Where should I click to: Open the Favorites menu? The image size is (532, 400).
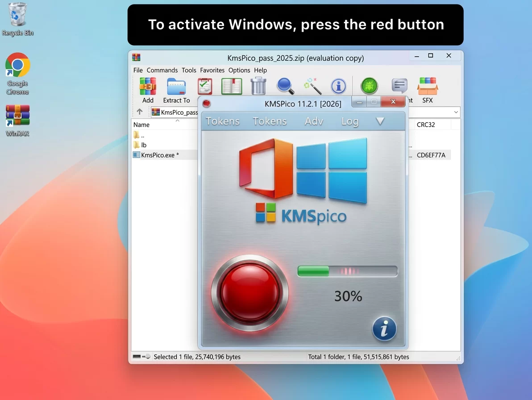coord(212,70)
